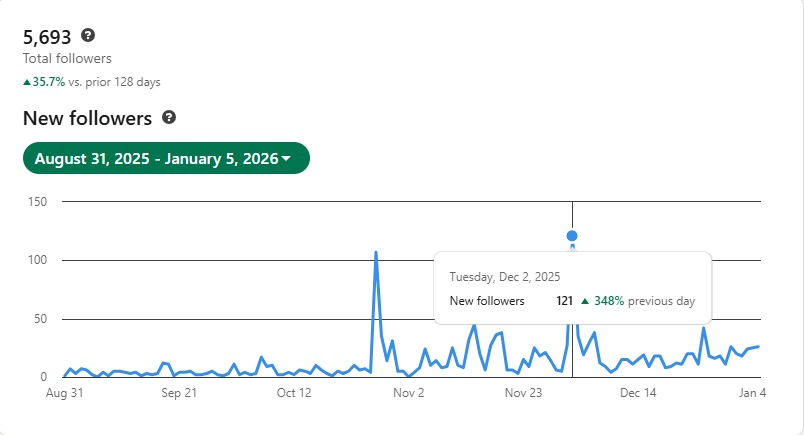Click the Tuesday, Dec 2, 2025 tooltip date
Viewport: 804px width, 435px height.
(x=504, y=276)
